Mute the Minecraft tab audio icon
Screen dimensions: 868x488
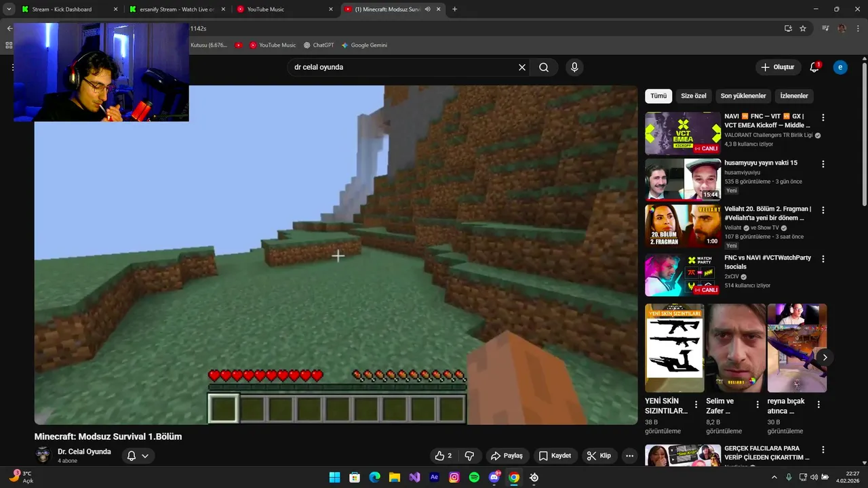pyautogui.click(x=427, y=9)
